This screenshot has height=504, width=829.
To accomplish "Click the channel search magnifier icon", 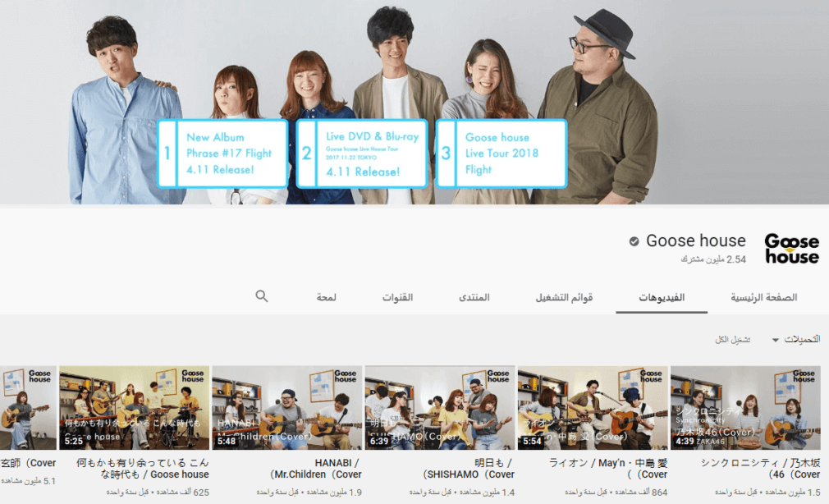I will pyautogui.click(x=261, y=296).
